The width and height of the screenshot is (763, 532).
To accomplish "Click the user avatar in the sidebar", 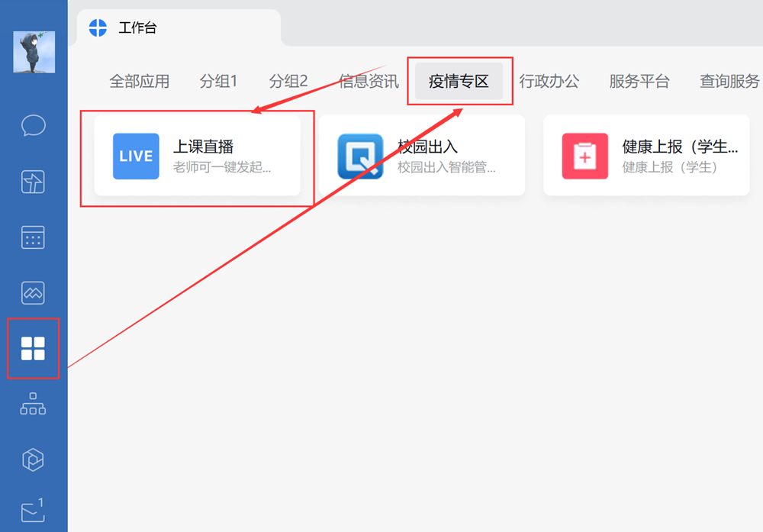I will coord(34,52).
